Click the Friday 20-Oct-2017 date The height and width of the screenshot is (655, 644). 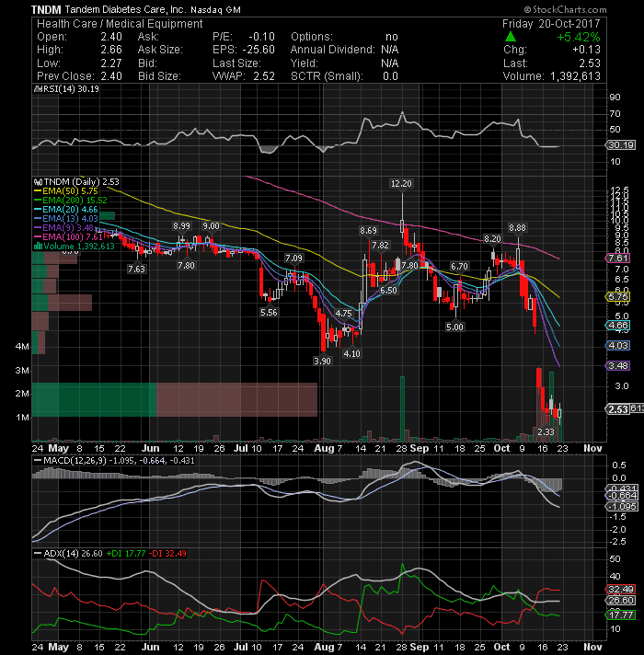[551, 24]
